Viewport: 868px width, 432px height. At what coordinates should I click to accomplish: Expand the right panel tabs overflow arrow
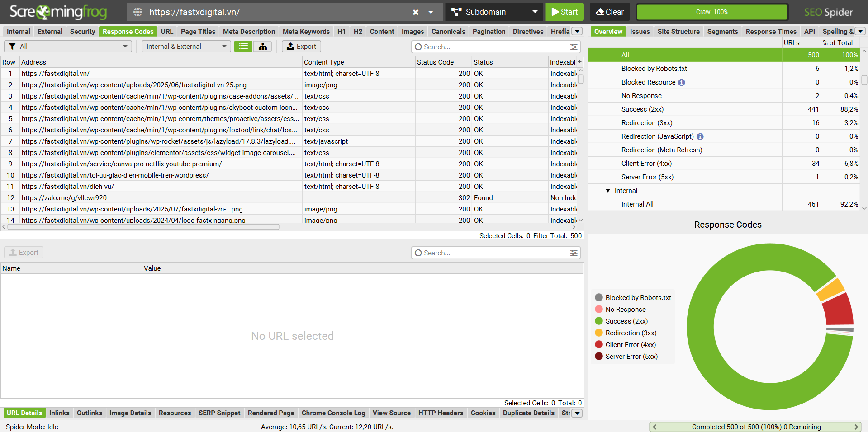860,31
